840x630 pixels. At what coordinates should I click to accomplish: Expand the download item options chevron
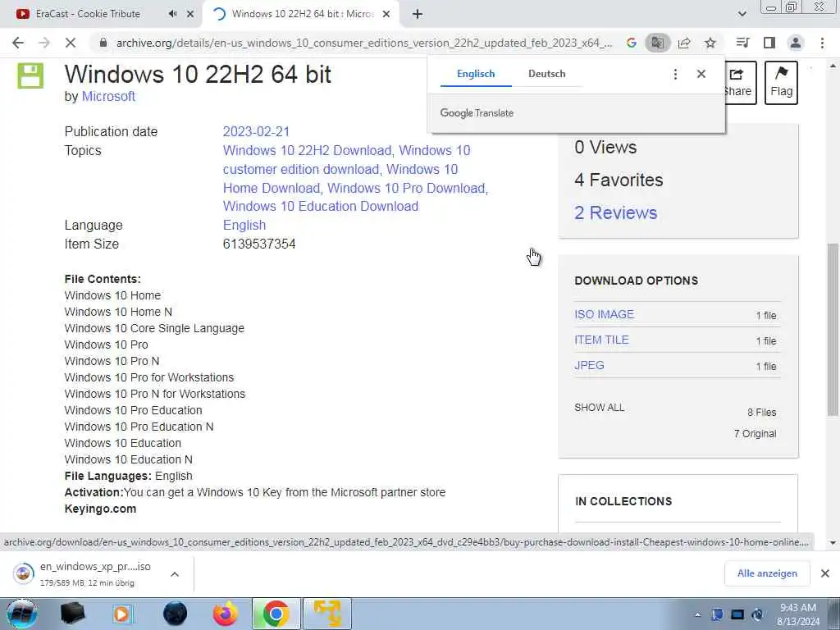[175, 573]
